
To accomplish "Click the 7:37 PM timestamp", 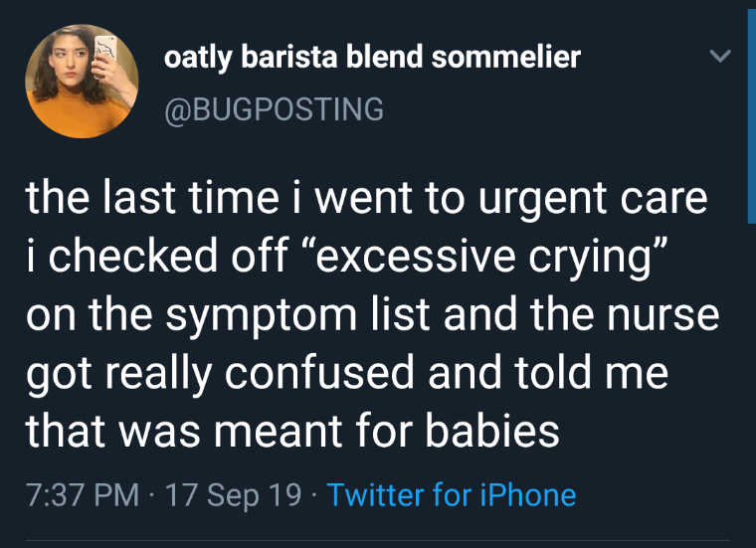I will 82,494.
